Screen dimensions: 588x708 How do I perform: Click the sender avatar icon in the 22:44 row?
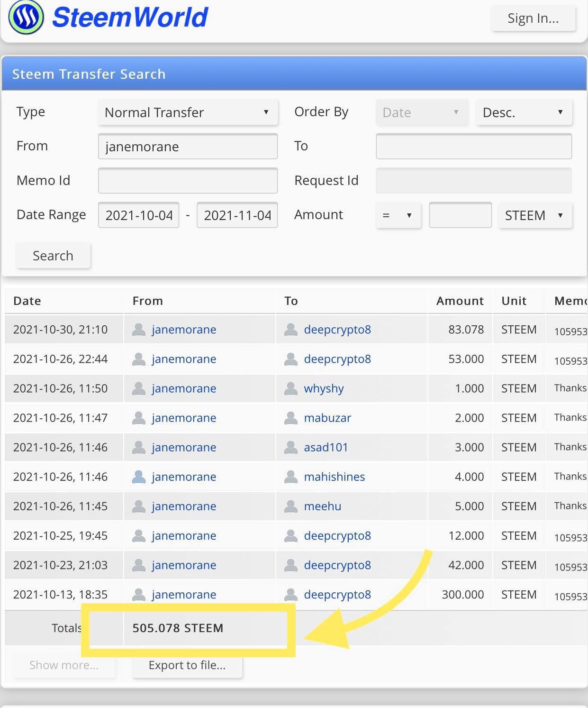[138, 359]
